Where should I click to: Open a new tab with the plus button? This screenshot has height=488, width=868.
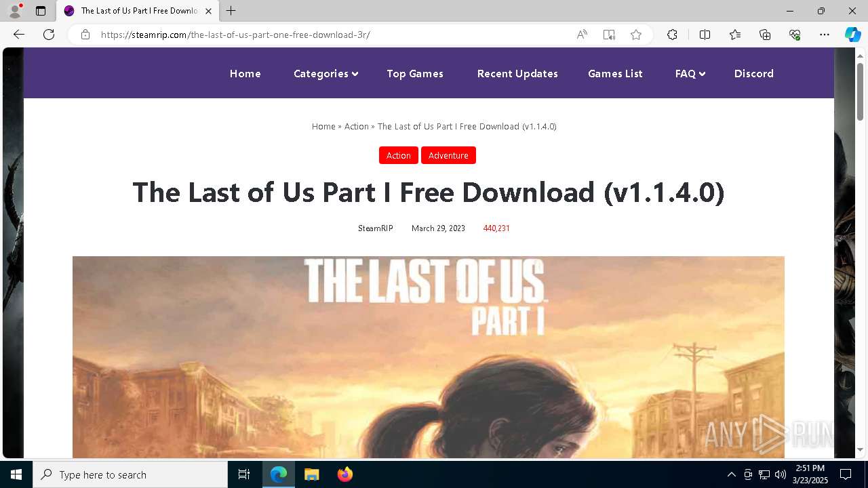(231, 11)
